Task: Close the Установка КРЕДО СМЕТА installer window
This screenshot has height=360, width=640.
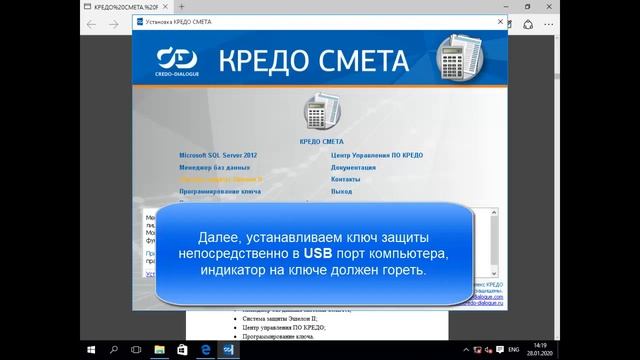Action: 500,22
